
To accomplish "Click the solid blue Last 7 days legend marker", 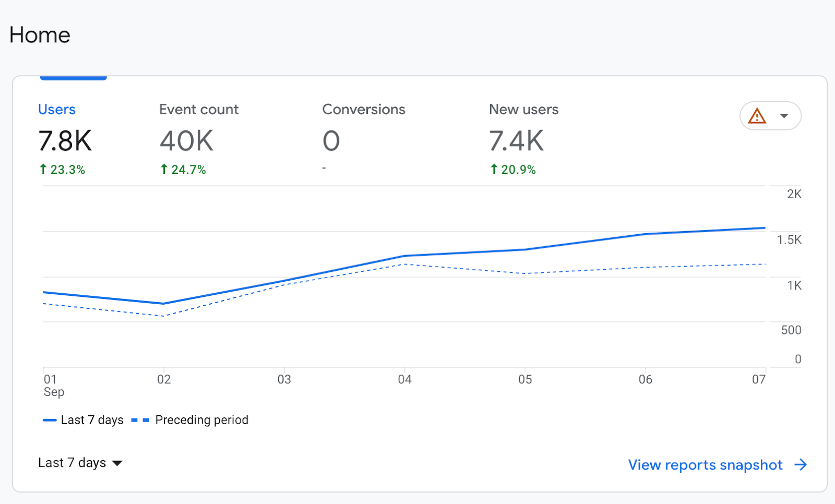I will click(50, 419).
